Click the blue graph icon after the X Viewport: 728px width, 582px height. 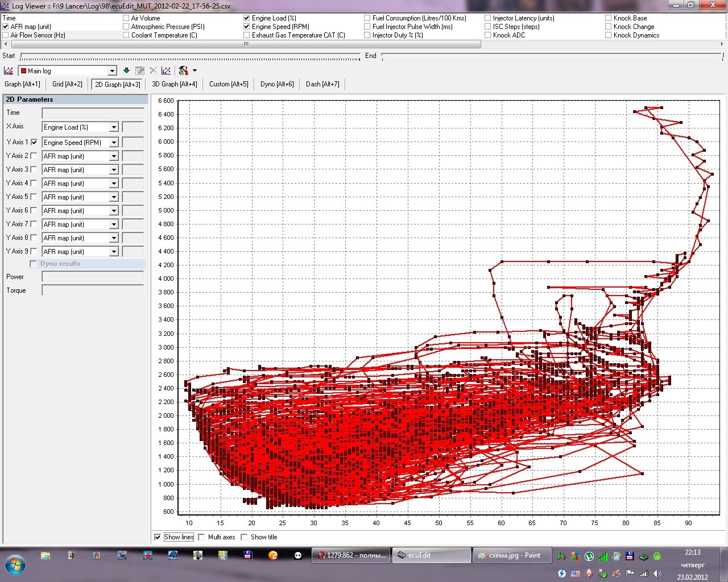click(x=166, y=70)
